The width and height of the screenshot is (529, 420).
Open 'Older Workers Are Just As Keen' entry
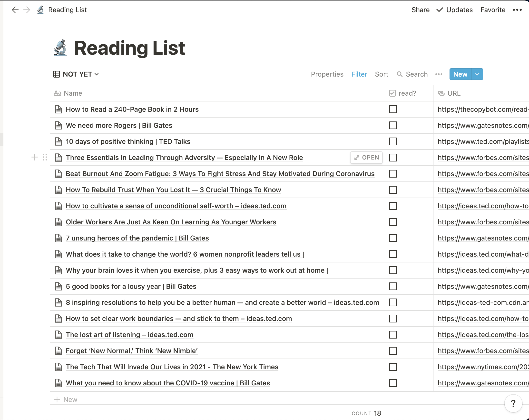[x=171, y=222]
